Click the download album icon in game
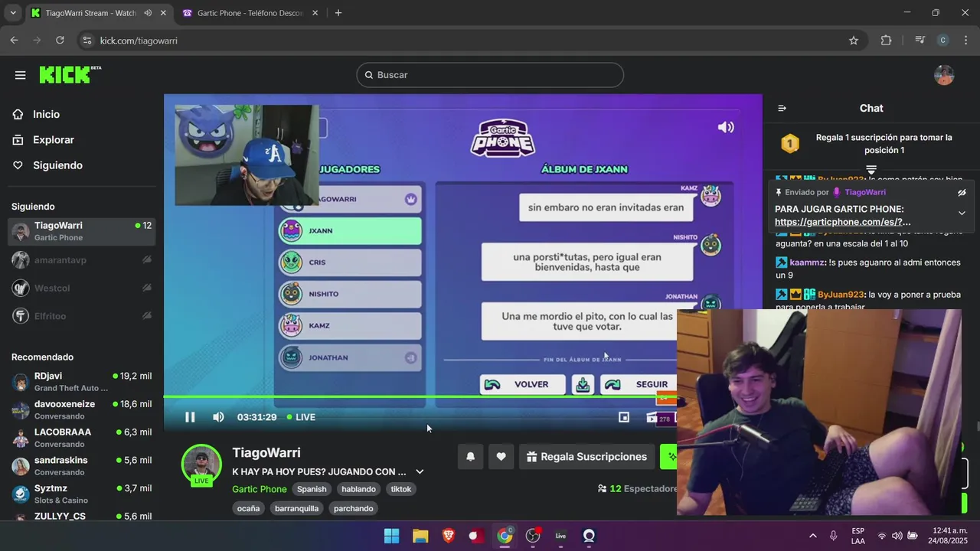Viewport: 980px width, 551px height. pyautogui.click(x=583, y=384)
